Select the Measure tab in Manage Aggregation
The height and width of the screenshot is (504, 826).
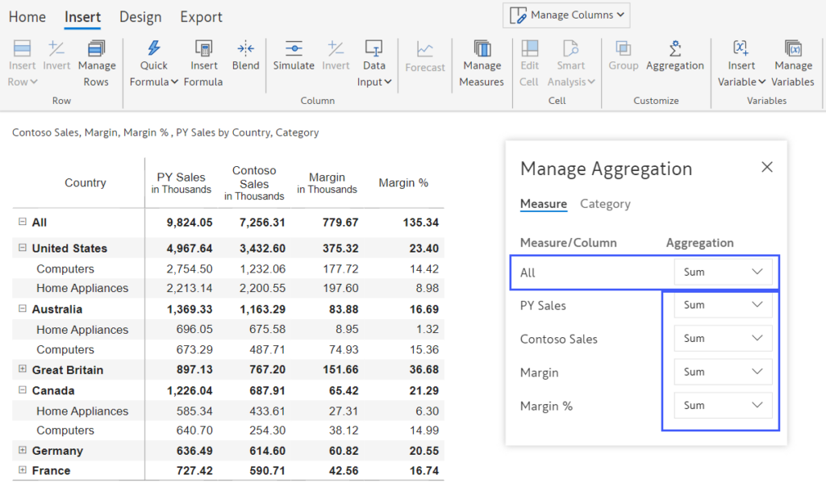pyautogui.click(x=544, y=204)
